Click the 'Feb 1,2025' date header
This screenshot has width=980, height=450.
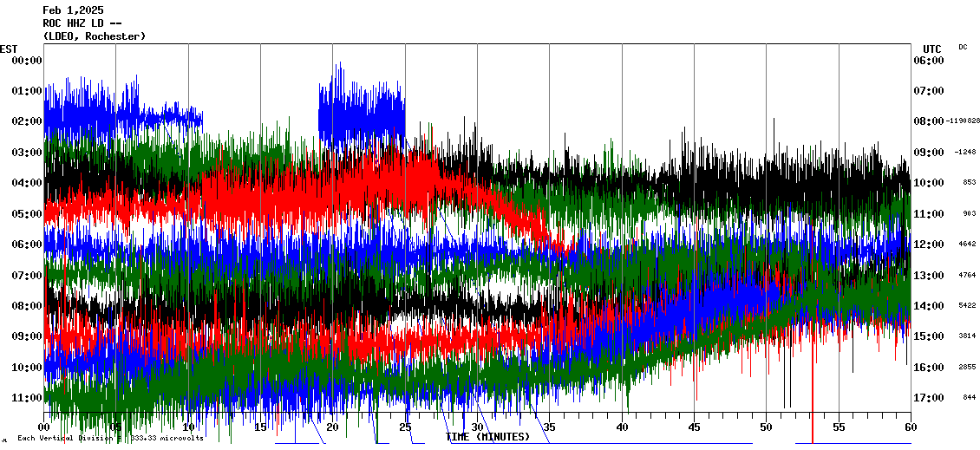tap(73, 10)
